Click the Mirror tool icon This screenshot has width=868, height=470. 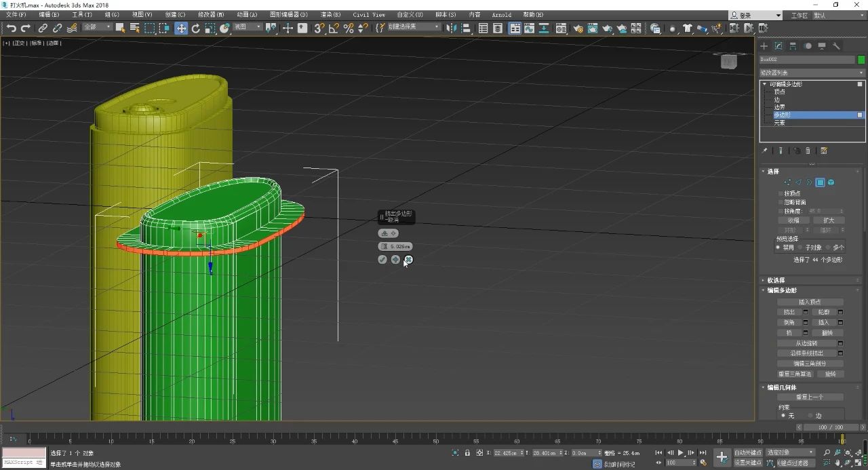pos(452,28)
